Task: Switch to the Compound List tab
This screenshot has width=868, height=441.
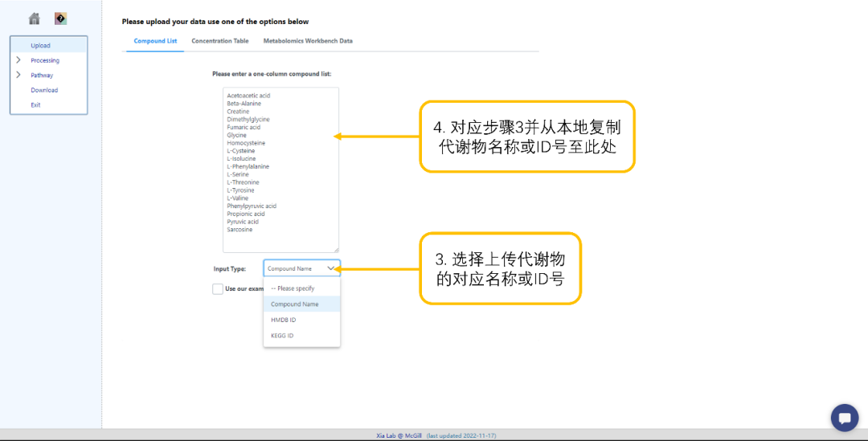Action: (x=156, y=41)
